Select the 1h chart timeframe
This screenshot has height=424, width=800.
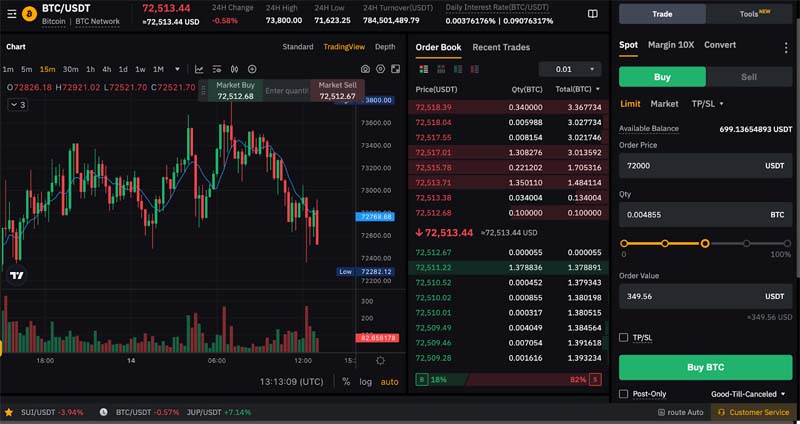(90, 69)
